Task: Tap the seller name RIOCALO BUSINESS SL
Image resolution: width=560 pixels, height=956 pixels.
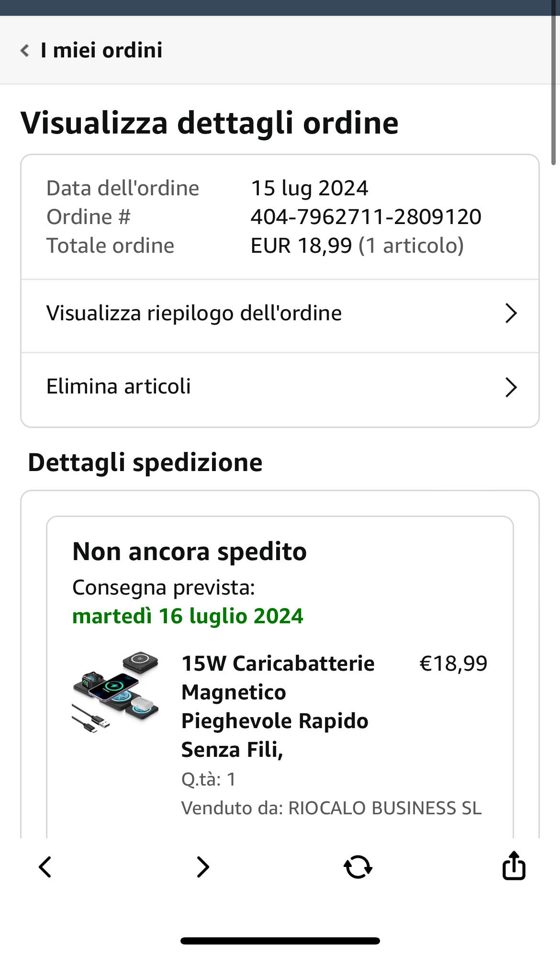Action: 384,808
